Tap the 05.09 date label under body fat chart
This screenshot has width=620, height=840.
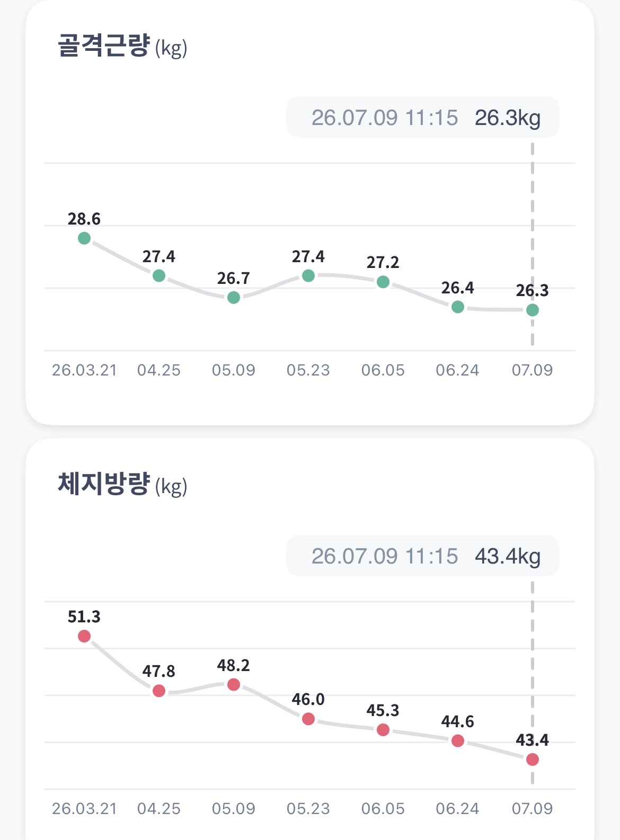click(x=234, y=809)
